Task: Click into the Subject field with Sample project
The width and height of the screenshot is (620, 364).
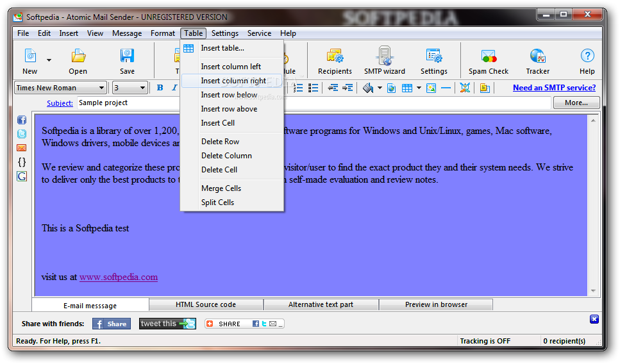Action: [314, 103]
